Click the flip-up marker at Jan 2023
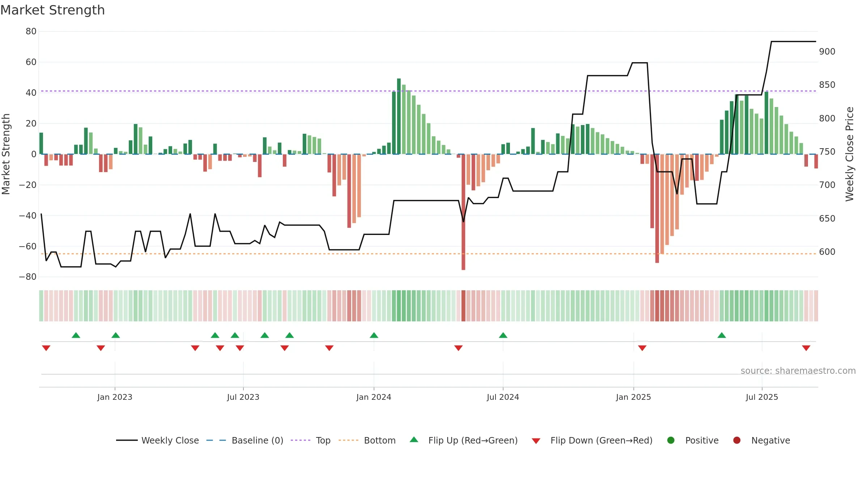 [116, 335]
